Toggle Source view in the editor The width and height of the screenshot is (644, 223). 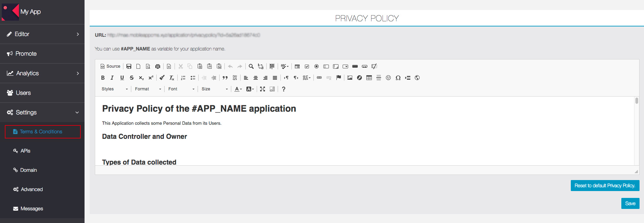[x=110, y=66]
